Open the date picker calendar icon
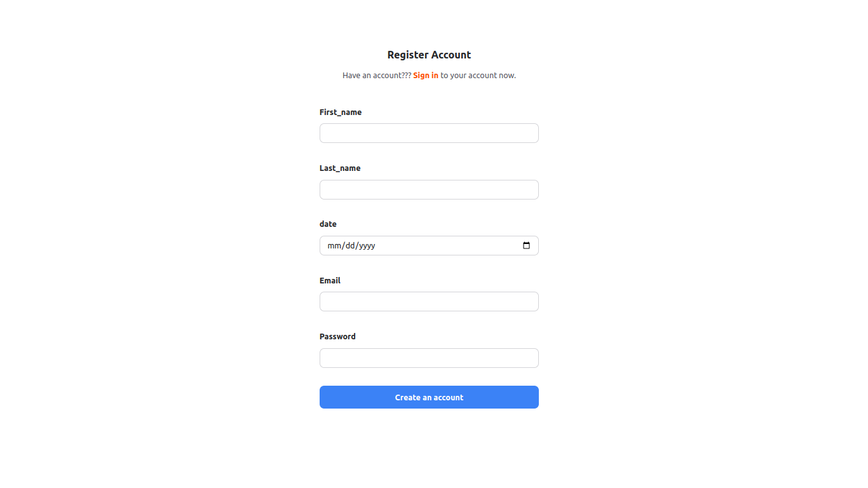This screenshot has width=868, height=488. (526, 246)
